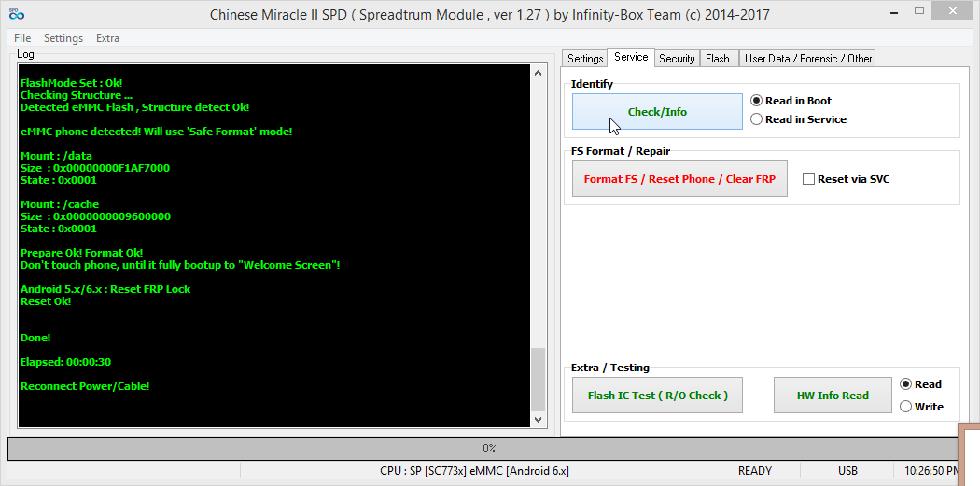This screenshot has height=486, width=980.
Task: Switch to the Settings tab
Action: pyautogui.click(x=584, y=58)
